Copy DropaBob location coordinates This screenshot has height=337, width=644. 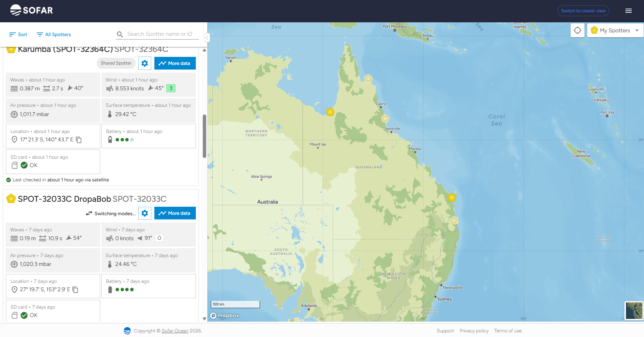point(75,290)
